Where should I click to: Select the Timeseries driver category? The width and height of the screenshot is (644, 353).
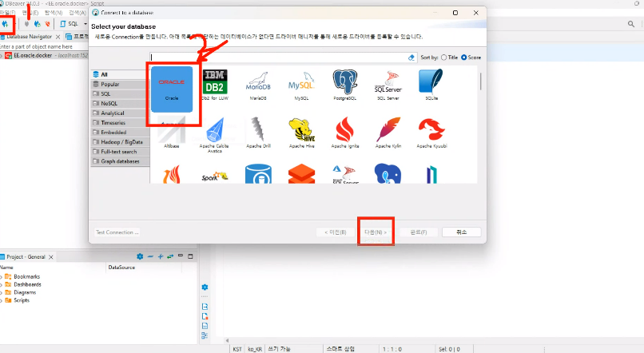tap(120, 123)
